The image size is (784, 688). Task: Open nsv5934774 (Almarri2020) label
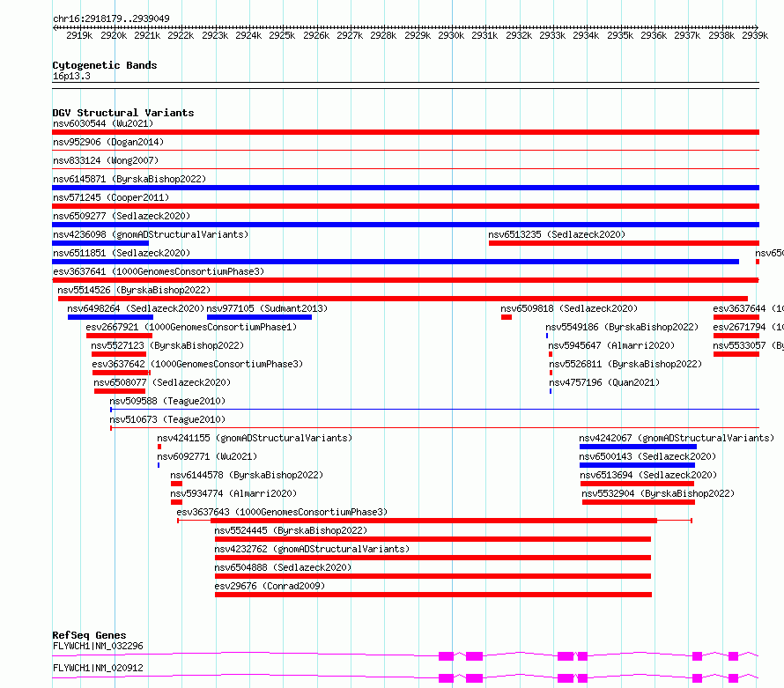click(x=233, y=493)
